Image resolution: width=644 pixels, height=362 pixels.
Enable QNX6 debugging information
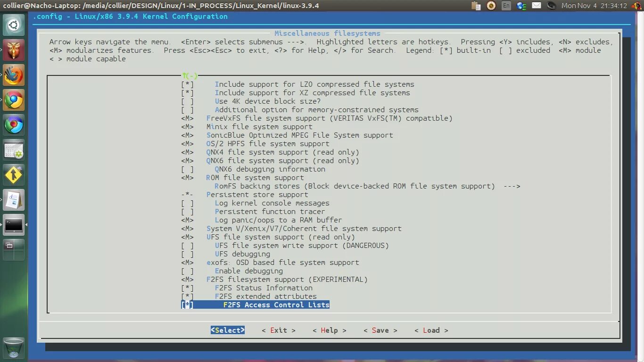coord(253,169)
